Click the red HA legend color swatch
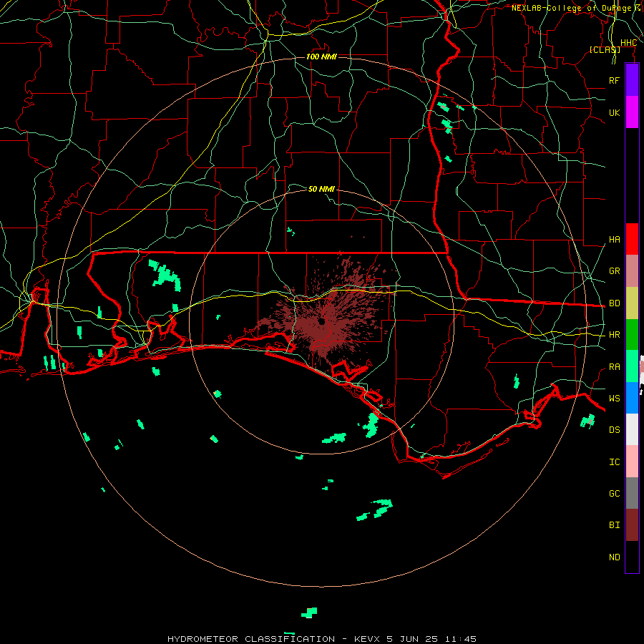 (632, 239)
